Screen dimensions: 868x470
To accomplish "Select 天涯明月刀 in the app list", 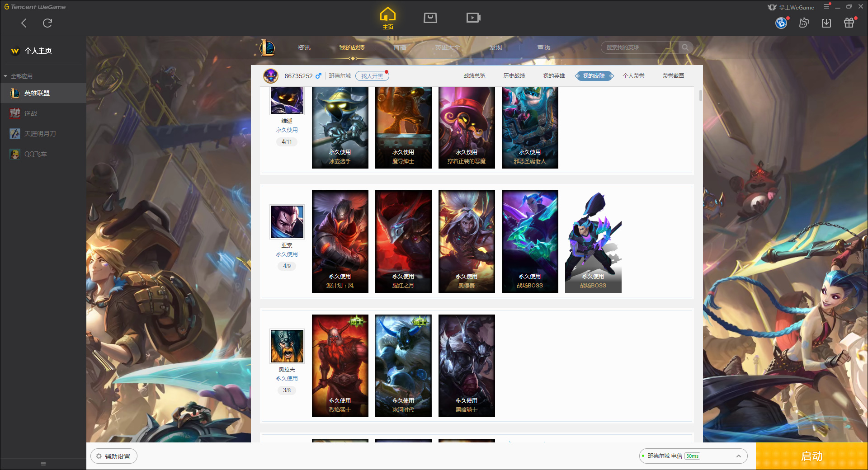I will pos(43,134).
